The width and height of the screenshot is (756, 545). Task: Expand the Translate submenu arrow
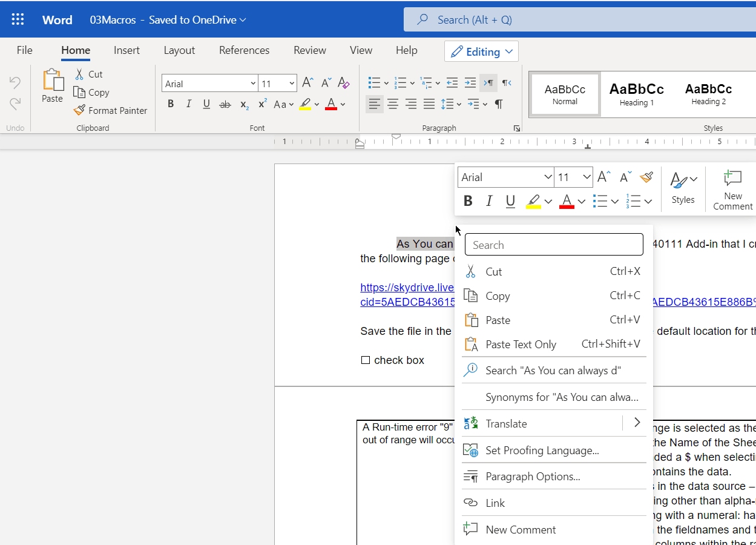637,423
